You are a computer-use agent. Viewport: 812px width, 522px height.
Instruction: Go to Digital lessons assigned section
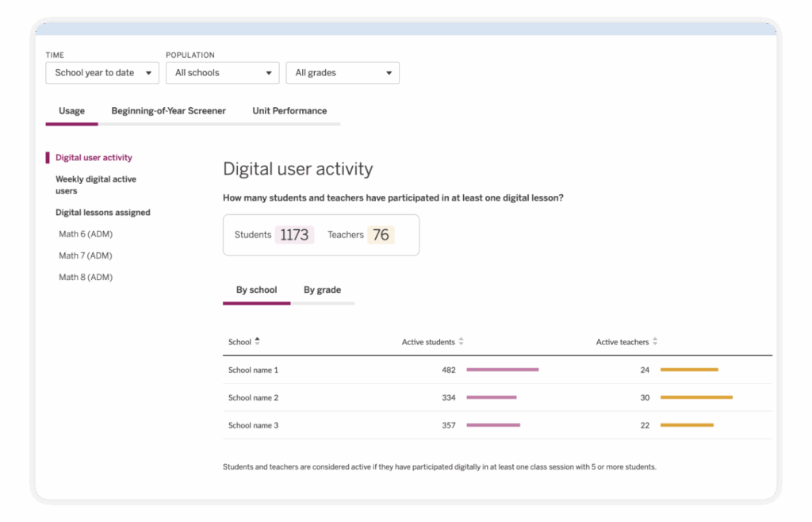click(x=102, y=213)
